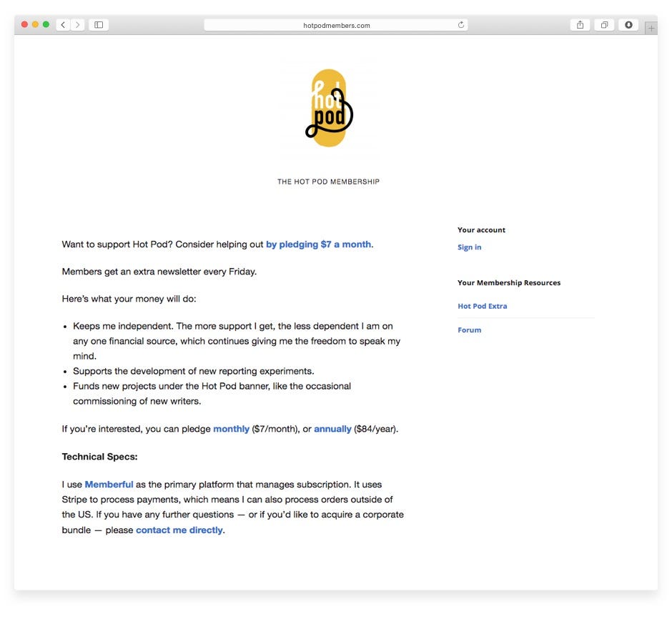
Task: Click 'contact me directly' link
Action: coord(179,530)
